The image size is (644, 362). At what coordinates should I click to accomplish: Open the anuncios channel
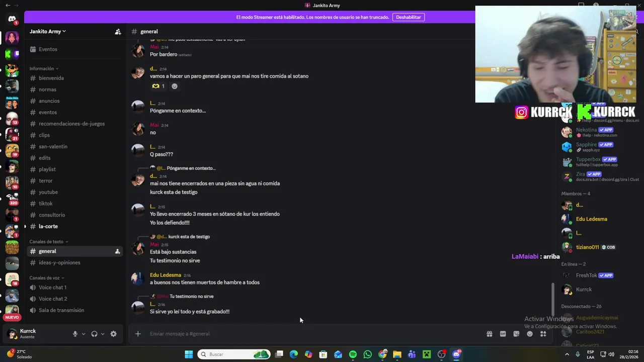pos(49,101)
